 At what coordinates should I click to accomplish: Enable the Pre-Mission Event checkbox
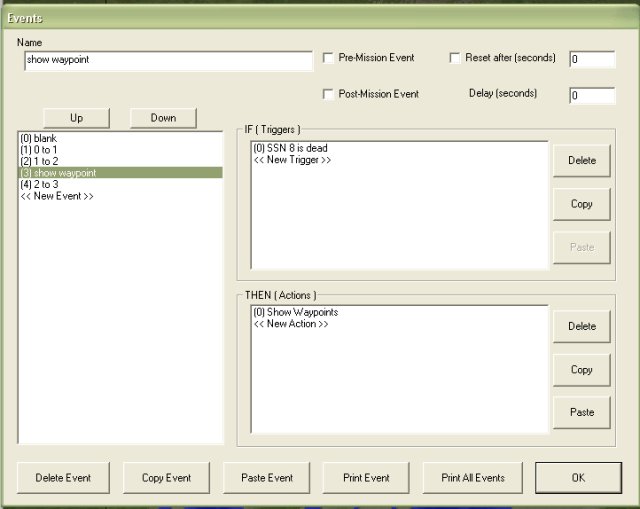click(x=329, y=58)
